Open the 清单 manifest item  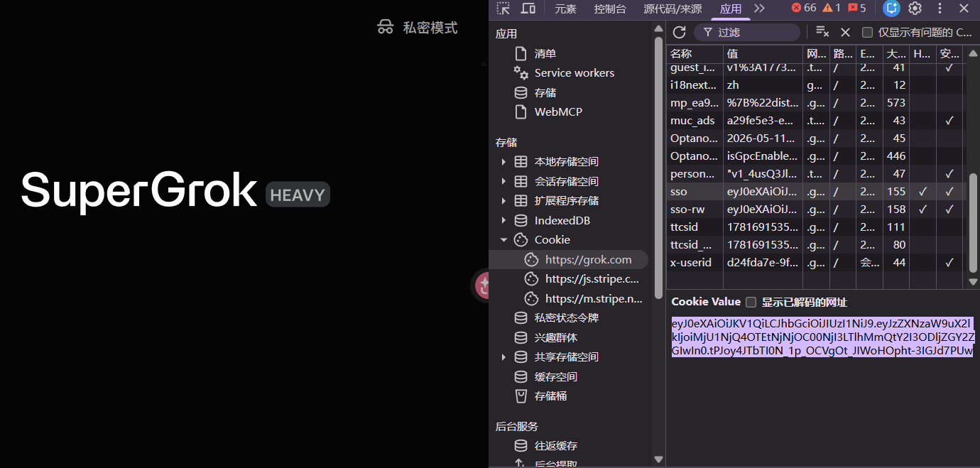[545, 53]
